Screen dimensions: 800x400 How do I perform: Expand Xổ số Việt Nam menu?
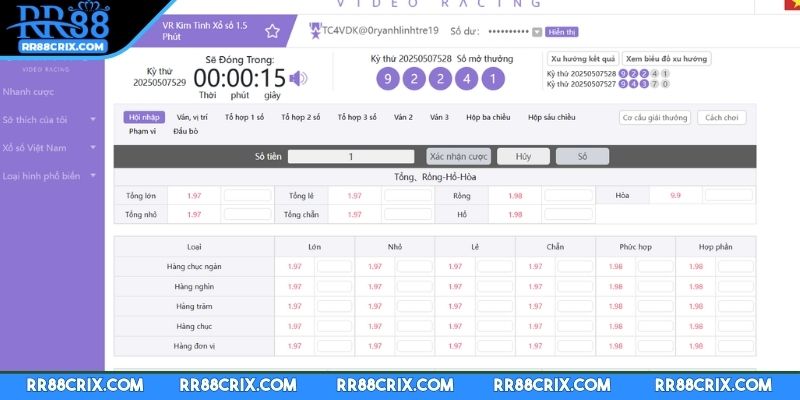tap(49, 148)
